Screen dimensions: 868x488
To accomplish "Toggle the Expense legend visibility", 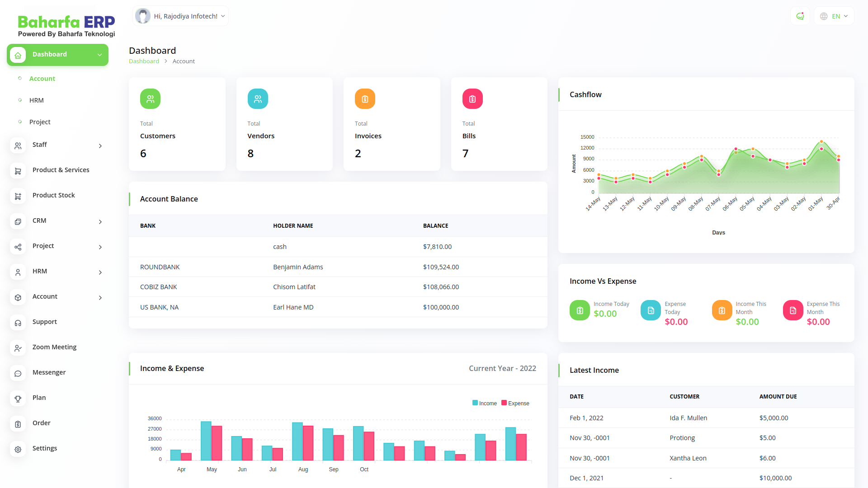I will click(515, 403).
